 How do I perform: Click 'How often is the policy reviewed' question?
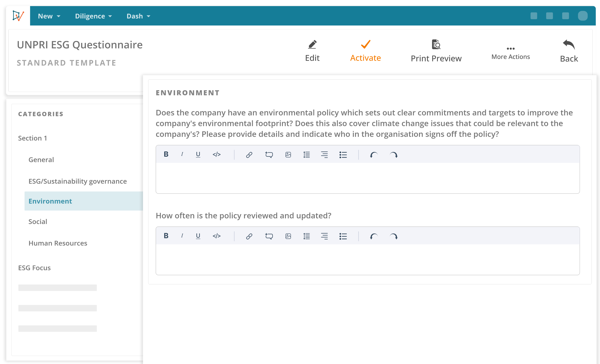[243, 215]
